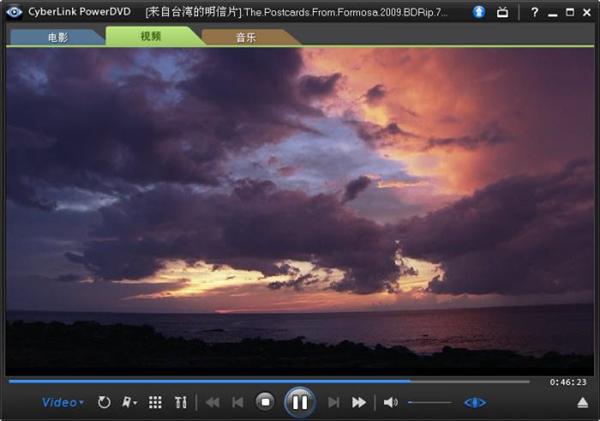The height and width of the screenshot is (421, 600).
Task: Stop the video playback
Action: [265, 402]
